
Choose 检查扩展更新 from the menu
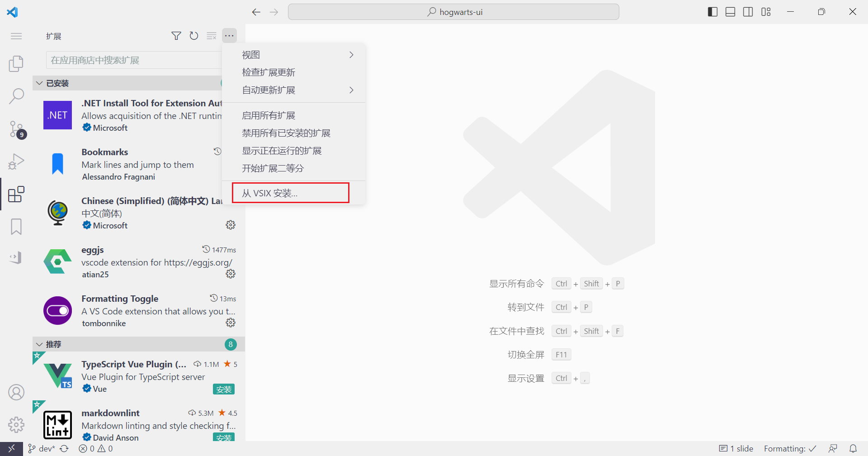269,72
